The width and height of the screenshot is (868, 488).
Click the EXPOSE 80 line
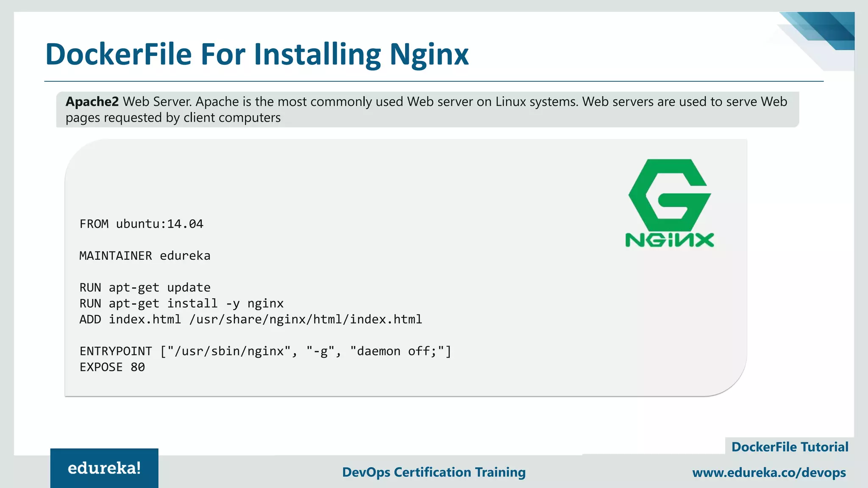[112, 367]
